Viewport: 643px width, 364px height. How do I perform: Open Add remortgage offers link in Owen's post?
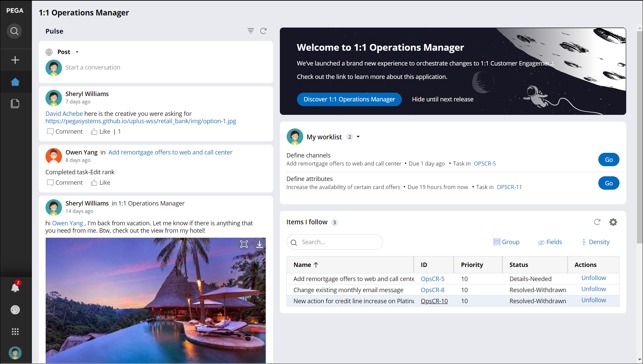170,152
